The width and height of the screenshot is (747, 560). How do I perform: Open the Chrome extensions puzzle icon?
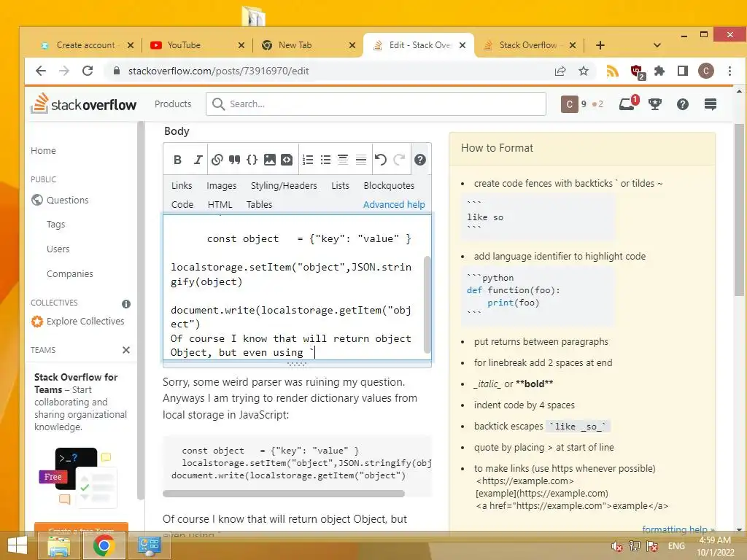click(x=659, y=71)
